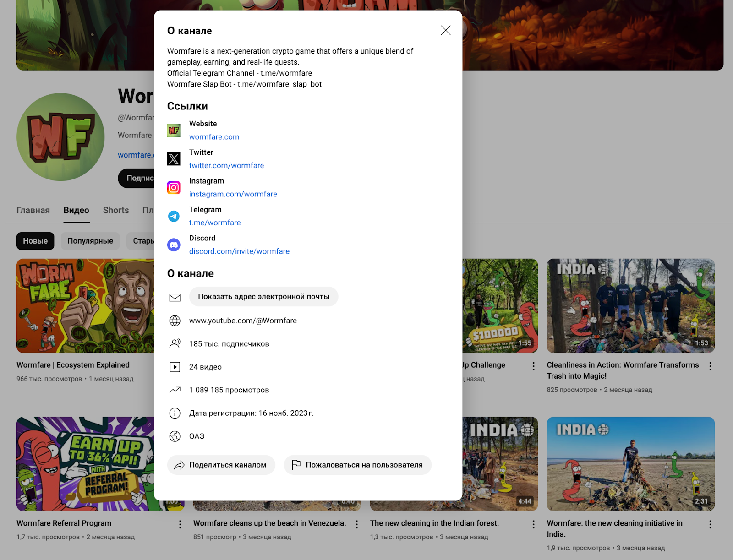Click the Twitter X logo icon

[174, 159]
